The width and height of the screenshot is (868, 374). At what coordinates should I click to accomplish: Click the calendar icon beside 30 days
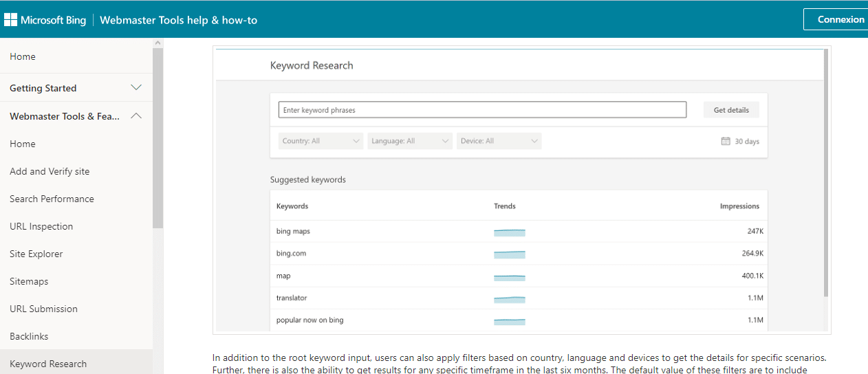[x=725, y=141]
